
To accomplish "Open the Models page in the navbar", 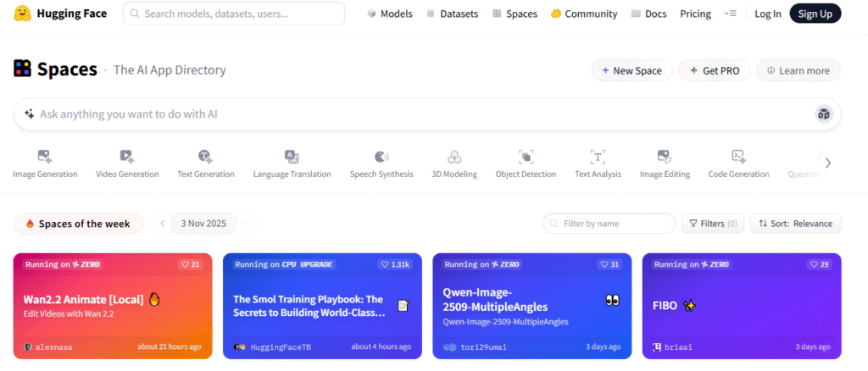I will coord(389,14).
